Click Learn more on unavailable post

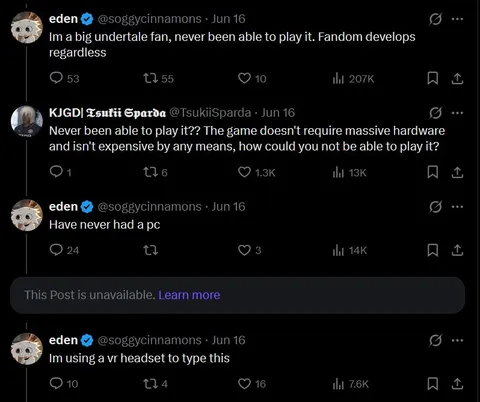[x=189, y=295]
